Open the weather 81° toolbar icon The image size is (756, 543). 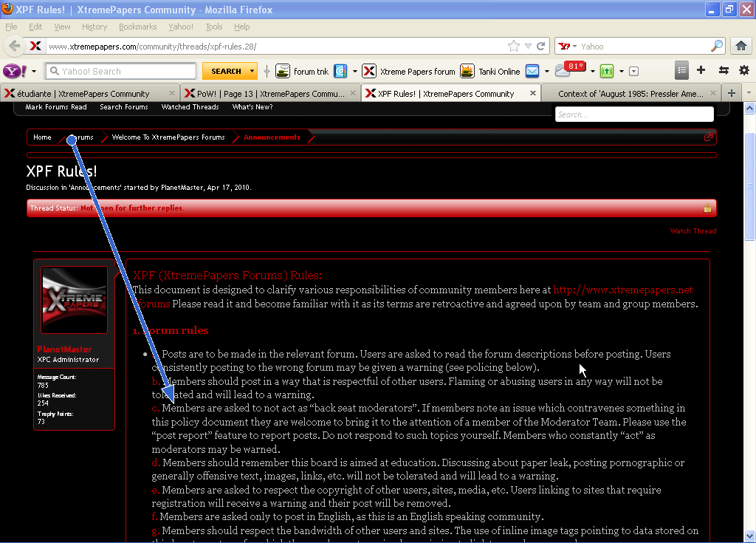click(x=570, y=70)
